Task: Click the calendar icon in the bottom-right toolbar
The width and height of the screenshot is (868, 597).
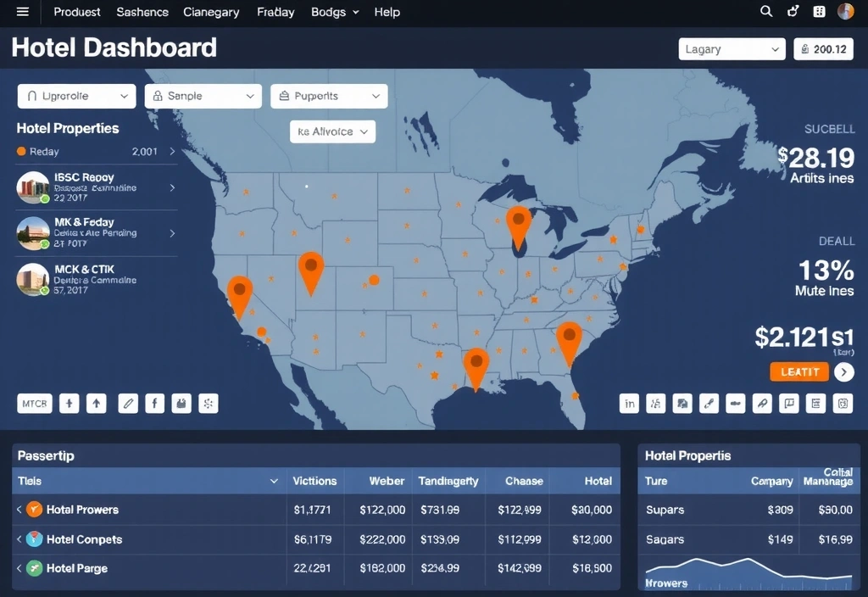Action: 842,404
